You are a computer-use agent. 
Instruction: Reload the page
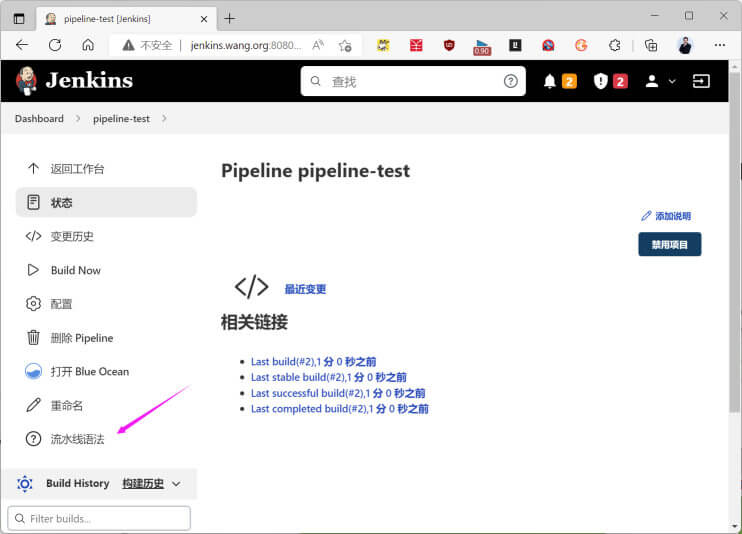click(x=55, y=45)
